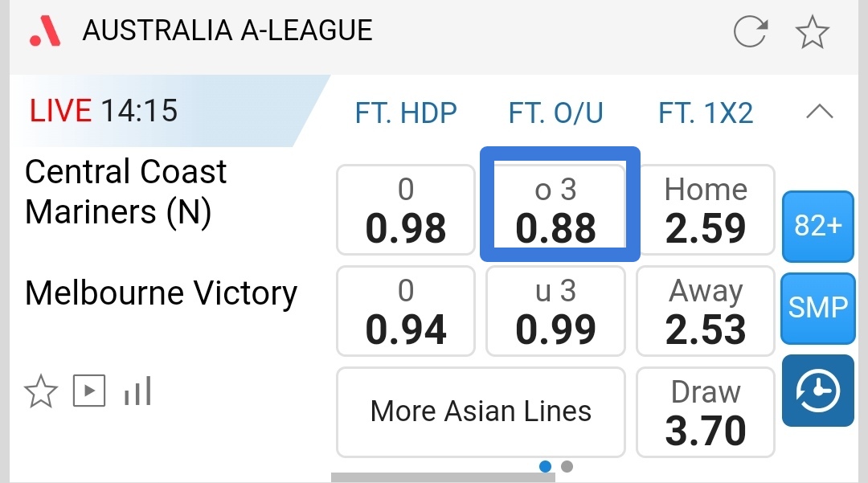Image resolution: width=868 pixels, height=483 pixels.
Task: Select Over 3 odds at 0.88
Action: (x=556, y=209)
